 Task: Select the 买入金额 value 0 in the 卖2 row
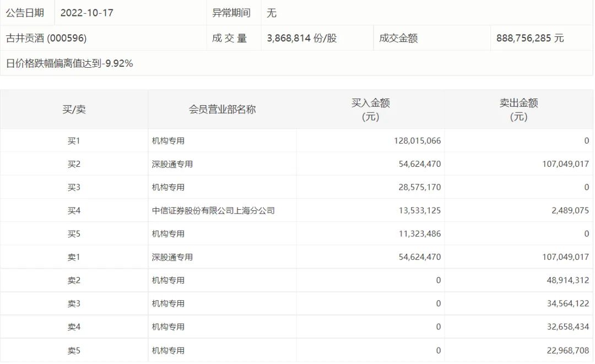439,280
